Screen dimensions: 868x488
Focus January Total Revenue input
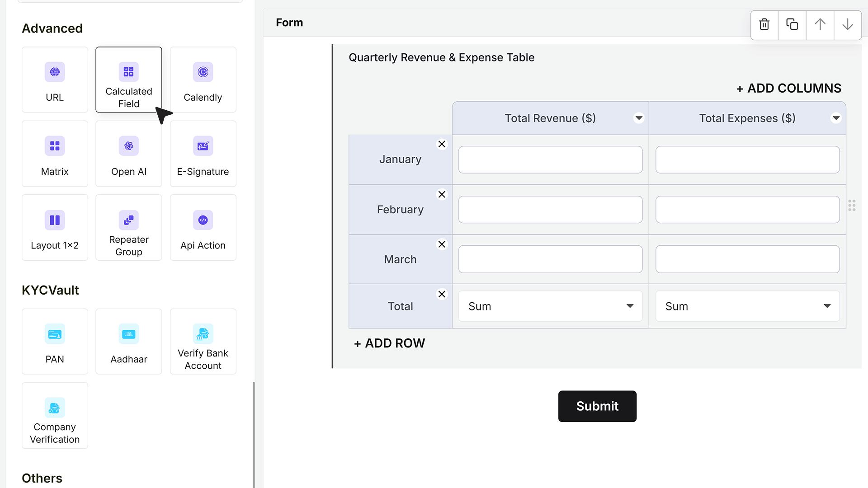tap(550, 160)
